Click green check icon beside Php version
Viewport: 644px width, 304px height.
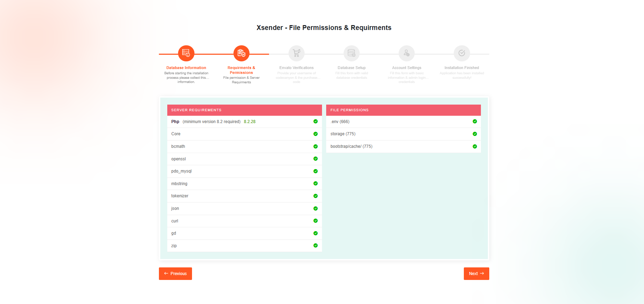coord(315,121)
